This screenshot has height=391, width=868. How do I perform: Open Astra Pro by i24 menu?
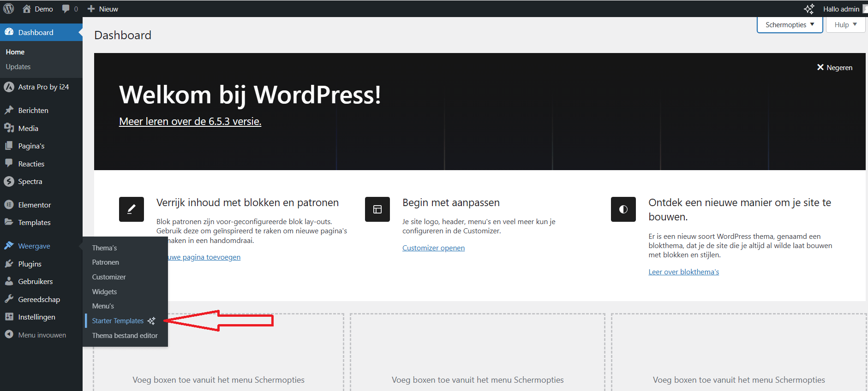pyautogui.click(x=41, y=87)
